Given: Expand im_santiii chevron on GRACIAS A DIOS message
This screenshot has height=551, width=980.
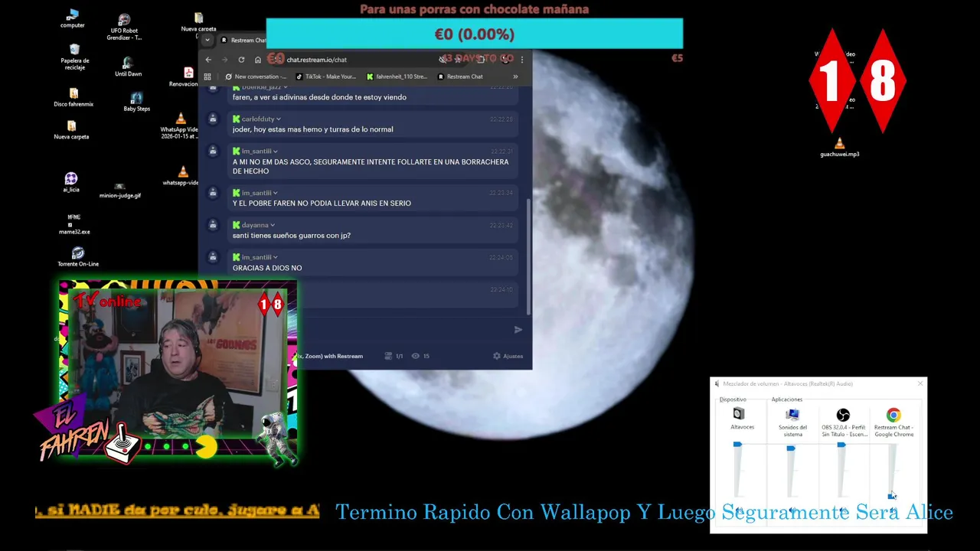Looking at the screenshot, I should pos(276,258).
